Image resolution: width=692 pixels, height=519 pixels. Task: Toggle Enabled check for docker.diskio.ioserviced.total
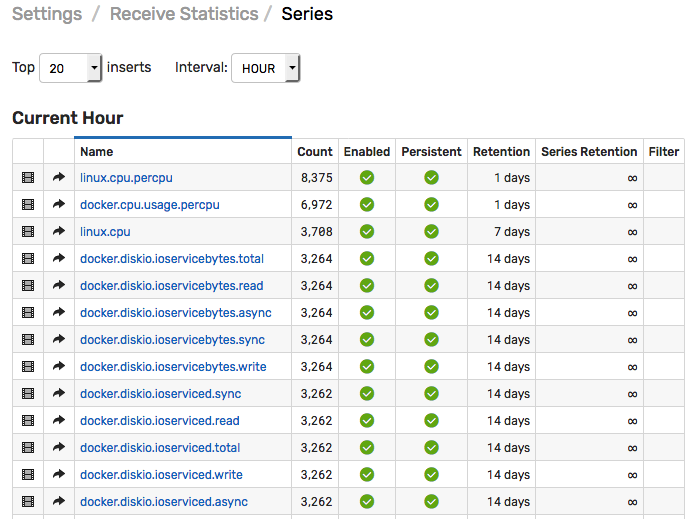click(367, 448)
